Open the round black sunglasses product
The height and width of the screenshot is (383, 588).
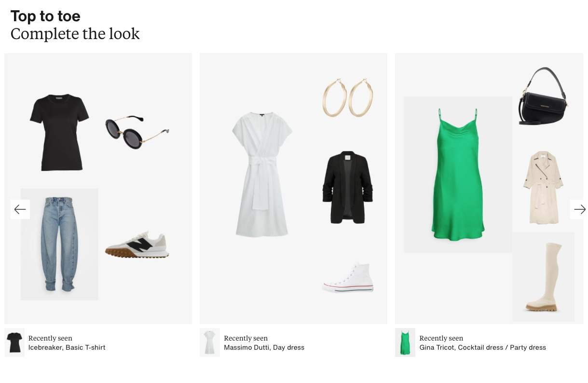pos(137,131)
